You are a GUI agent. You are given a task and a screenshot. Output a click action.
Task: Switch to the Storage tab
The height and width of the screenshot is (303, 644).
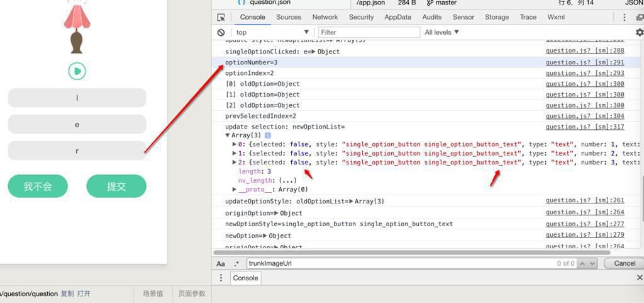click(497, 17)
